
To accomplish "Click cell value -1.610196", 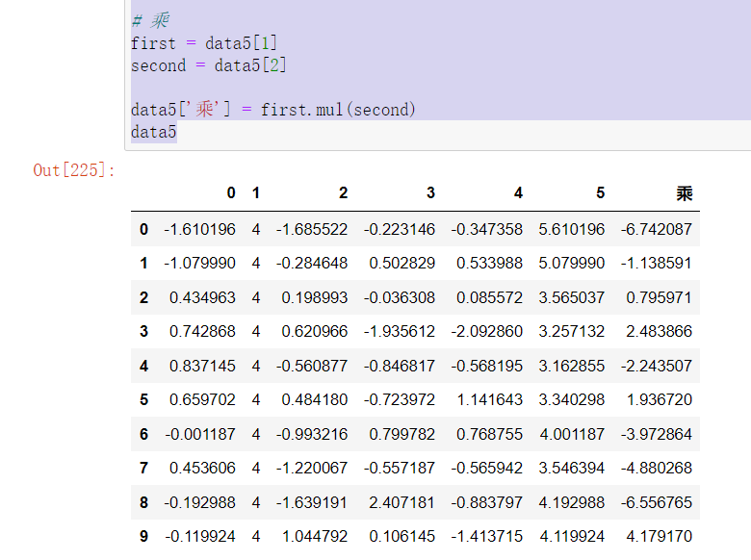I will [199, 229].
